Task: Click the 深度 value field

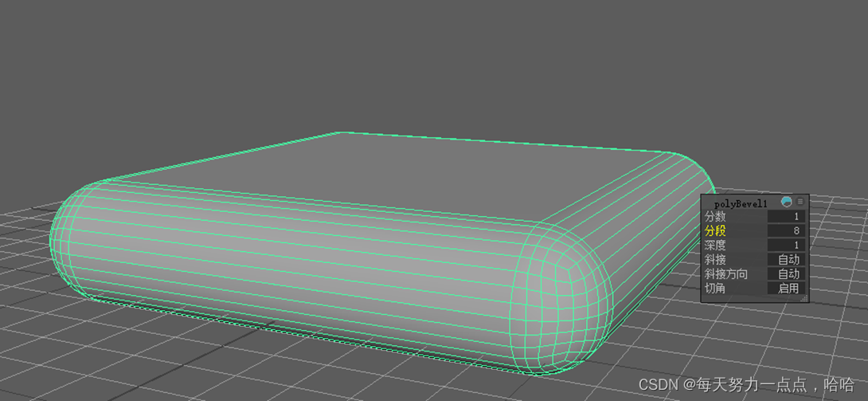Action: [786, 246]
